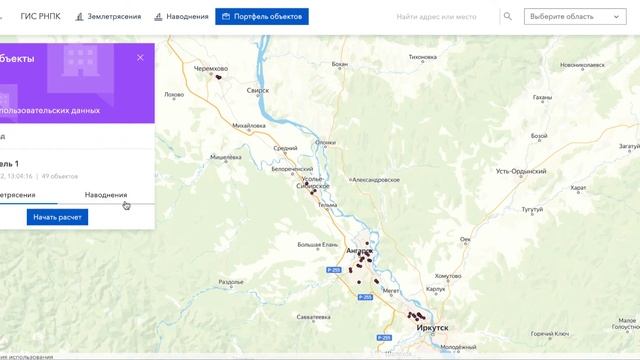Click the Большая Елань label on map
Image resolution: width=640 pixels, height=360 pixels.
[x=318, y=244]
